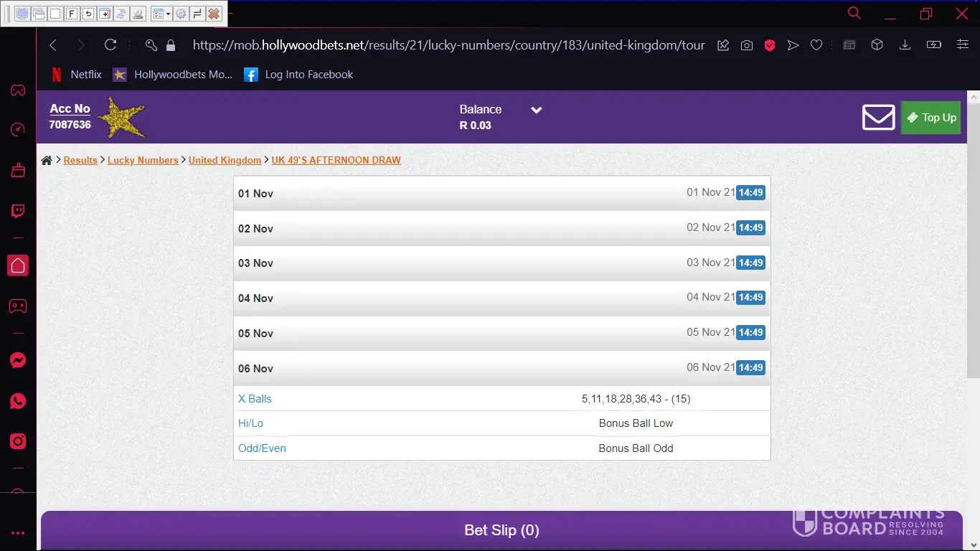This screenshot has width=980, height=551.
Task: Open the Netflix bookmark
Action: pos(76,75)
